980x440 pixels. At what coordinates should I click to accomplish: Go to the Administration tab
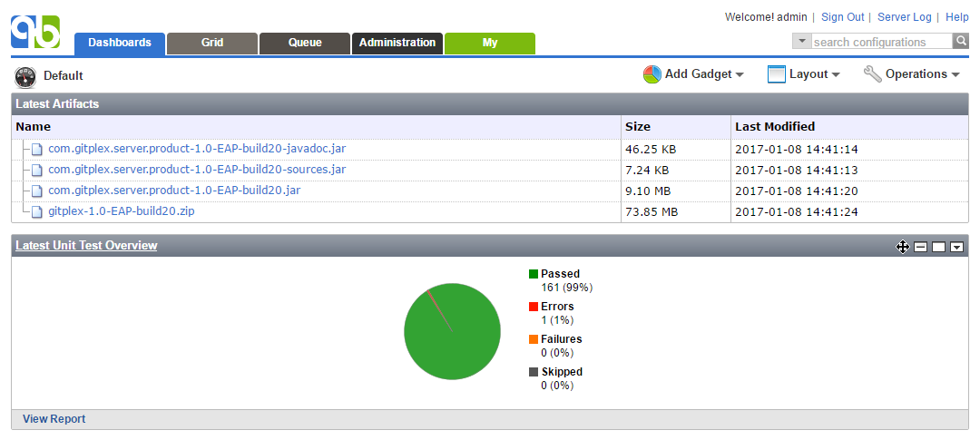(x=397, y=44)
